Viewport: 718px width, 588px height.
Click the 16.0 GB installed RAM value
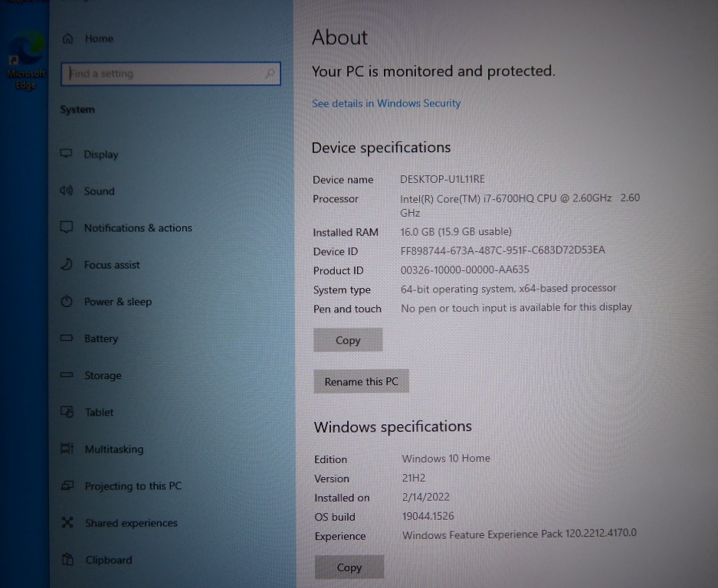coord(456,231)
